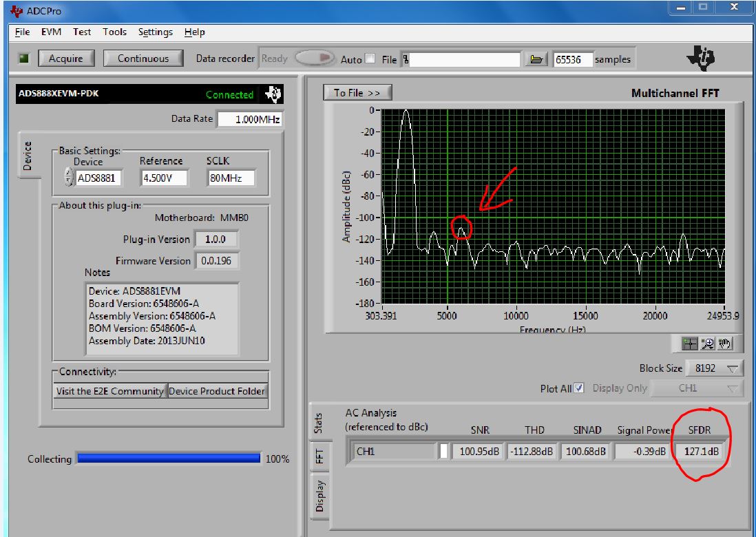Step the Device selector arrows

point(68,177)
